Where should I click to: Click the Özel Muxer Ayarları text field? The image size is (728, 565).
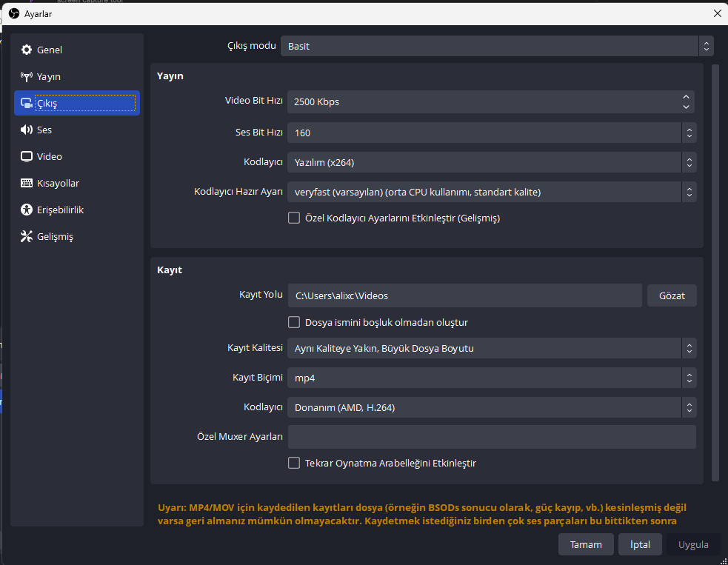[491, 437]
